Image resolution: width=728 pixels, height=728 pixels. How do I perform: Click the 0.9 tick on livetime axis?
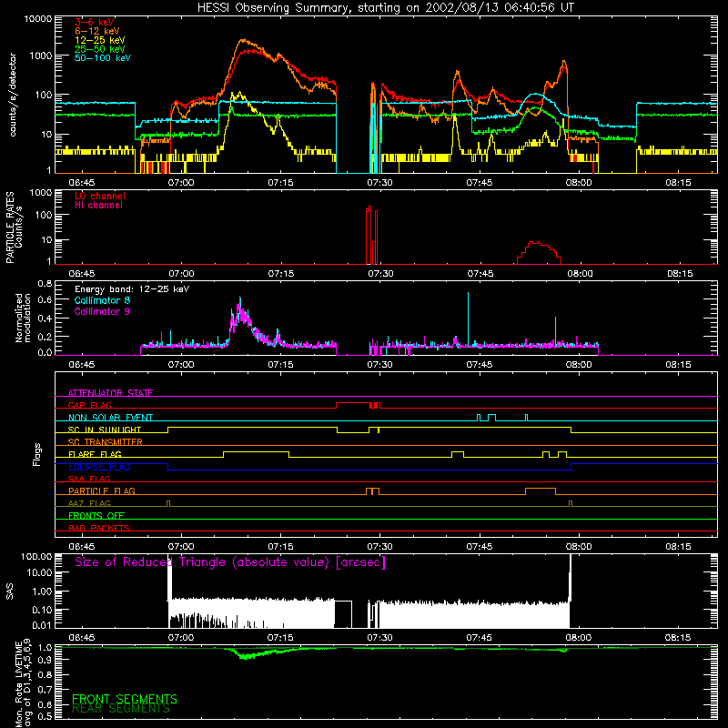(45, 661)
